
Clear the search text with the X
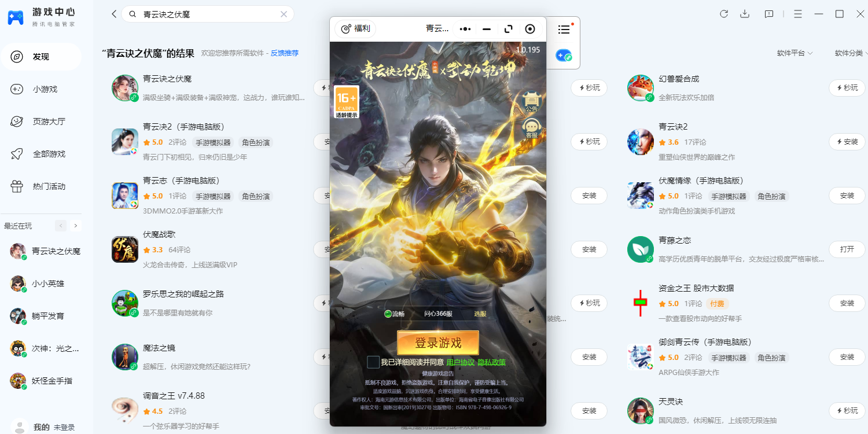pos(284,14)
